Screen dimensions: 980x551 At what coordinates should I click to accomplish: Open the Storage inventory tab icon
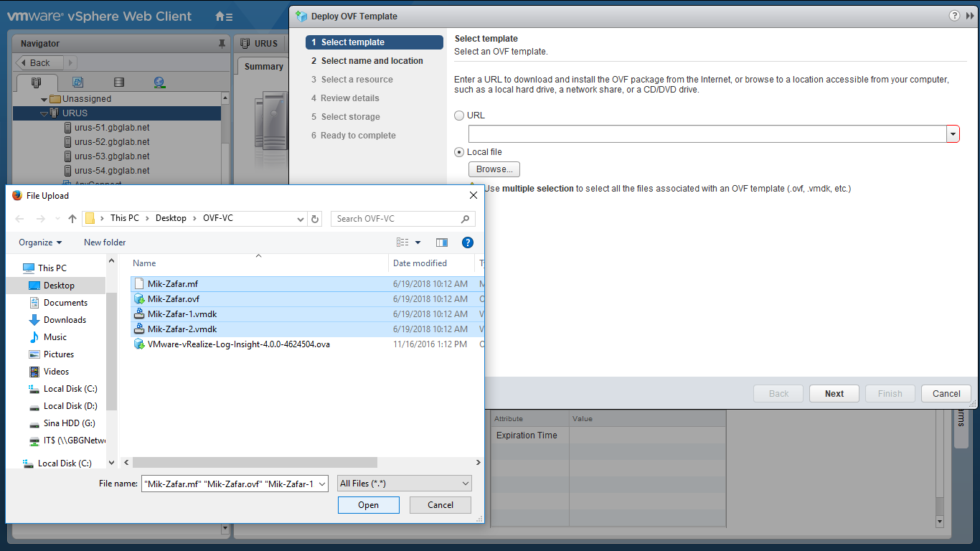point(119,83)
